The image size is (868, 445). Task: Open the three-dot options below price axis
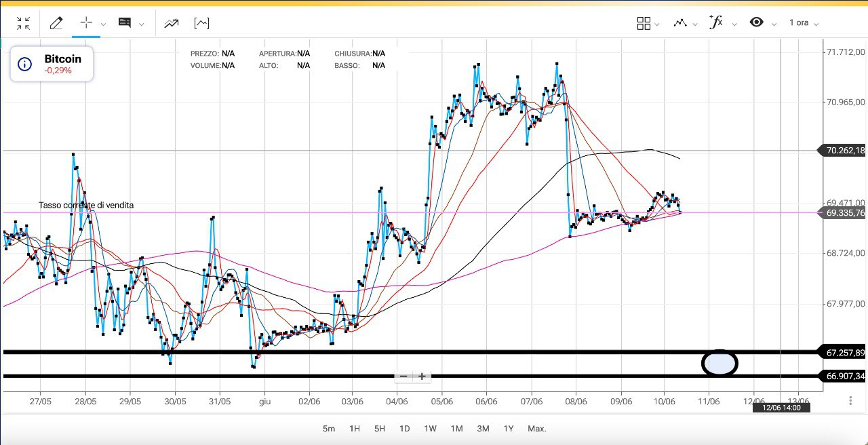pos(850,401)
